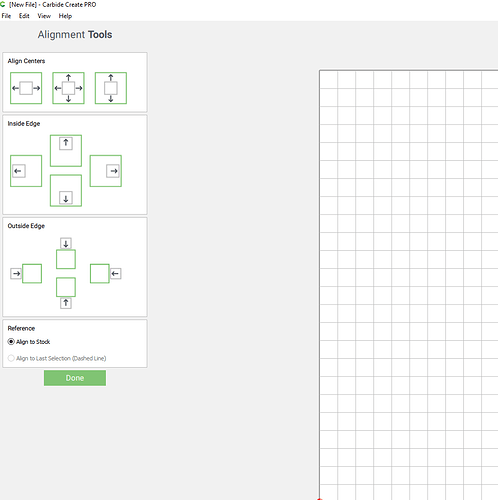Align to inside bottom edge

point(66,191)
